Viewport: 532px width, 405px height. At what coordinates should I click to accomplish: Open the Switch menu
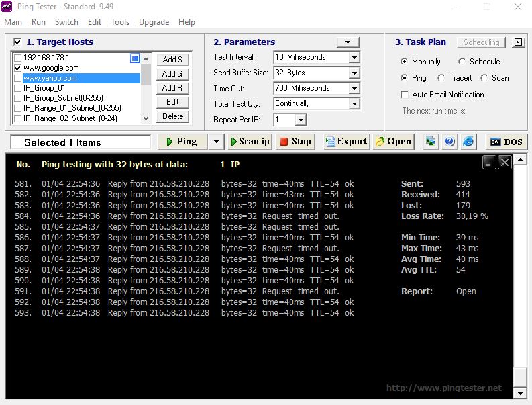tap(66, 22)
